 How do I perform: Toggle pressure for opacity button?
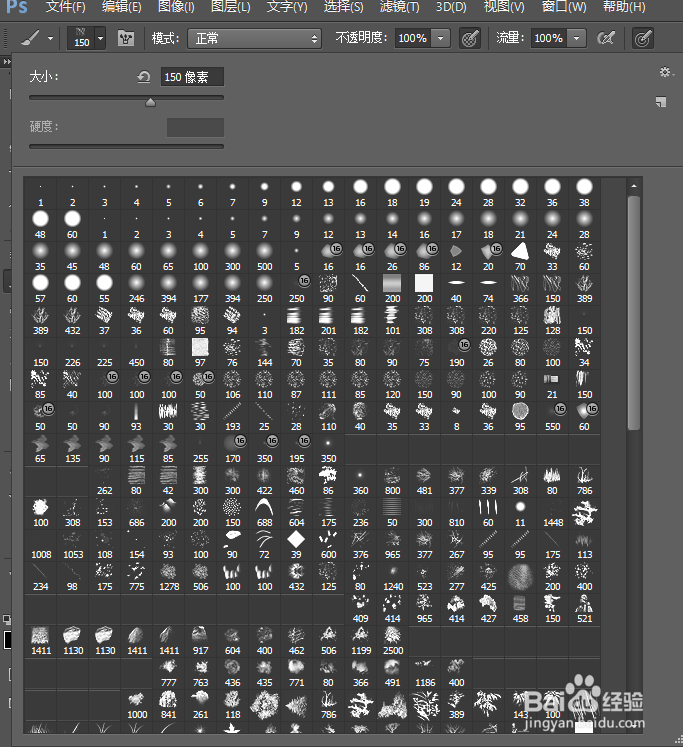click(470, 38)
